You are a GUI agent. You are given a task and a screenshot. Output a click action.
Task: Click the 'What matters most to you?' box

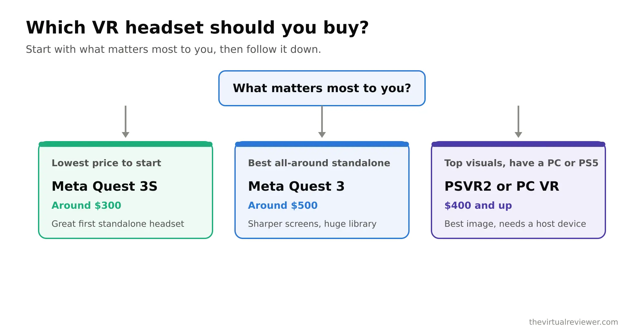pos(322,88)
